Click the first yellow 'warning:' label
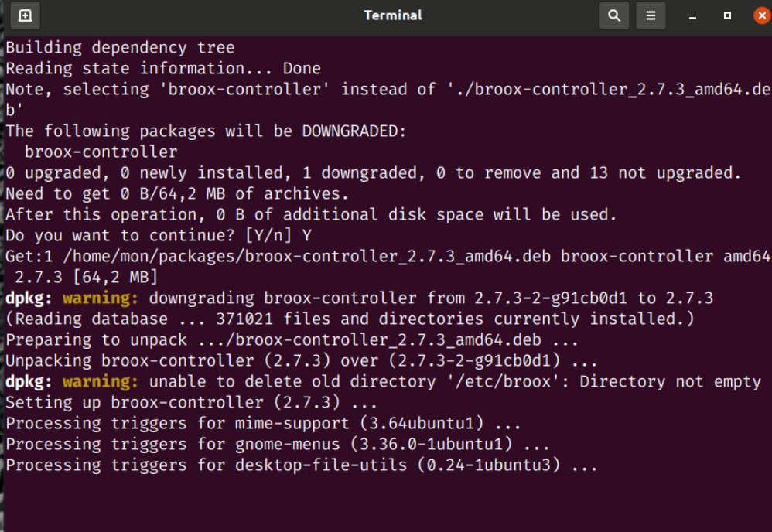The height and width of the screenshot is (532, 772). click(101, 298)
